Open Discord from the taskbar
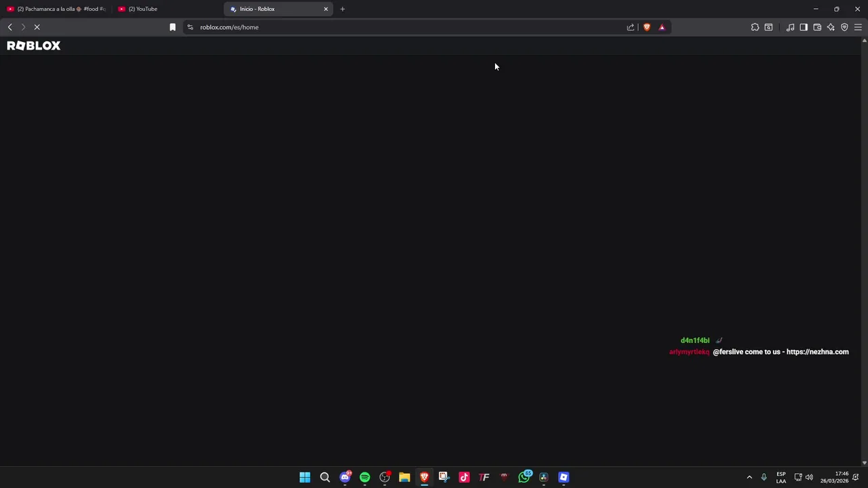This screenshot has width=868, height=488. (x=344, y=477)
